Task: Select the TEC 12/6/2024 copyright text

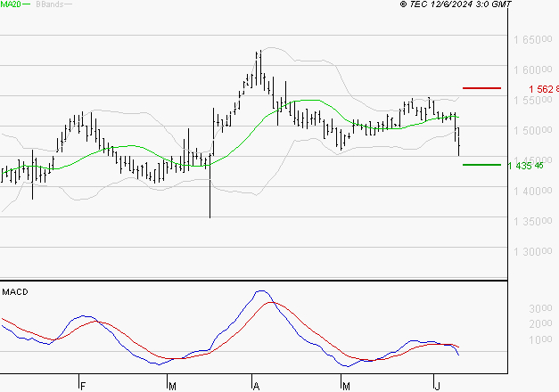Action: (456, 4)
